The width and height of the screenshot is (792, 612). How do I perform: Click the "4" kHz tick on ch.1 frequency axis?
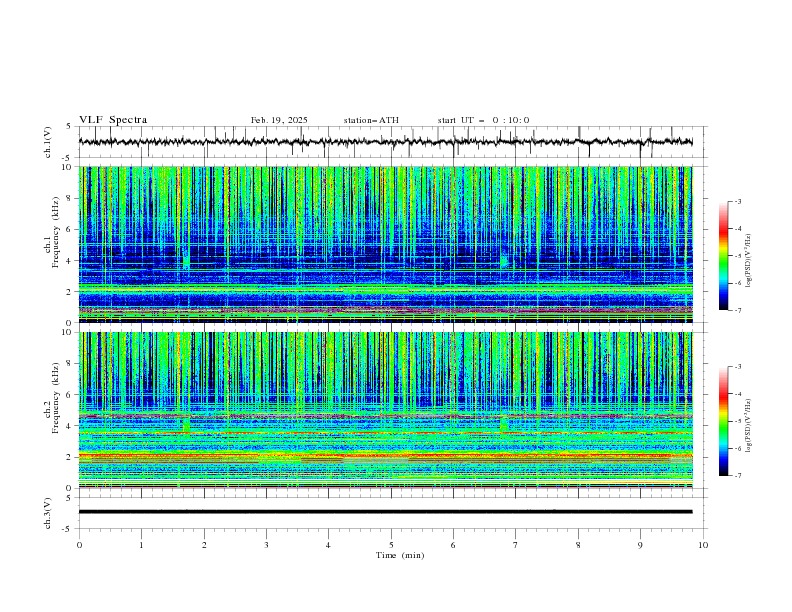pos(71,261)
